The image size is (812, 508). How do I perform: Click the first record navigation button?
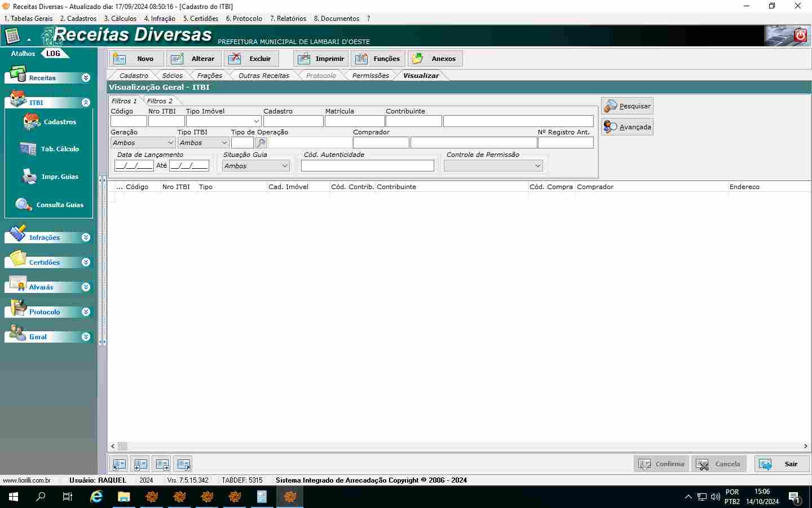tap(119, 464)
